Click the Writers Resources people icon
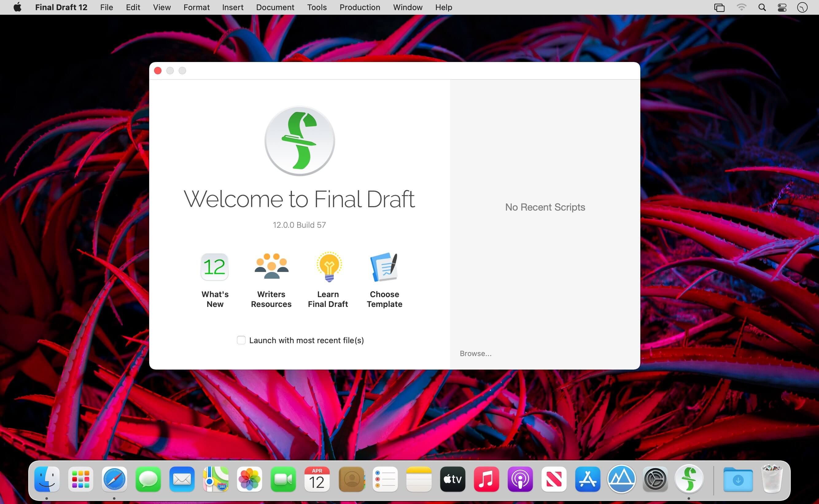Screen dimensions: 819x504 coord(271,266)
